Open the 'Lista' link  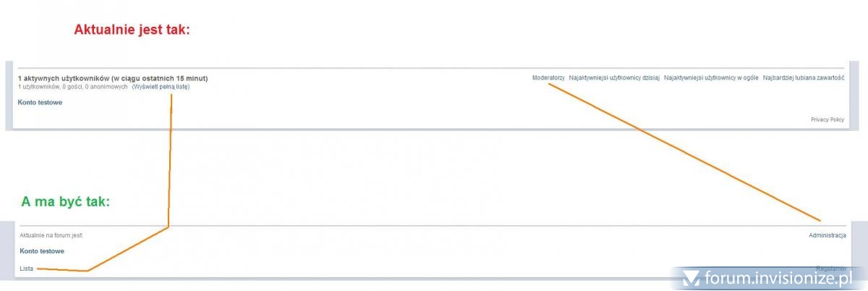point(27,269)
